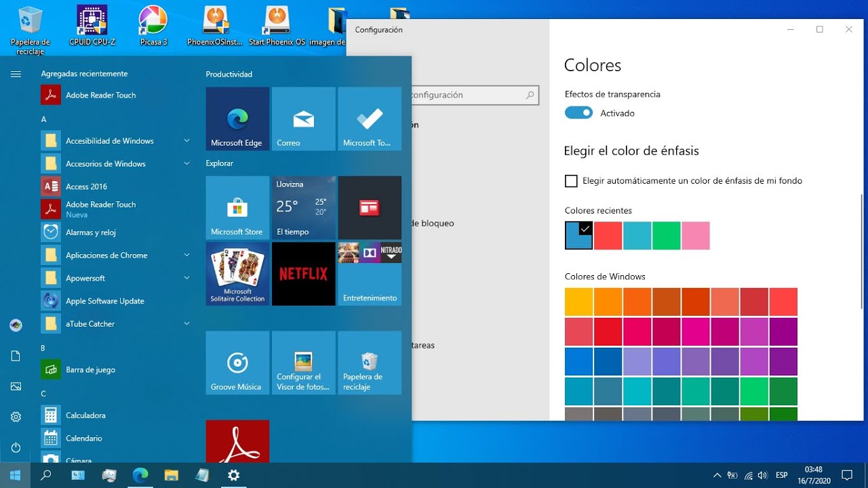Pick the green swatch in Colores recientes
This screenshot has width=868, height=488.
pos(667,236)
